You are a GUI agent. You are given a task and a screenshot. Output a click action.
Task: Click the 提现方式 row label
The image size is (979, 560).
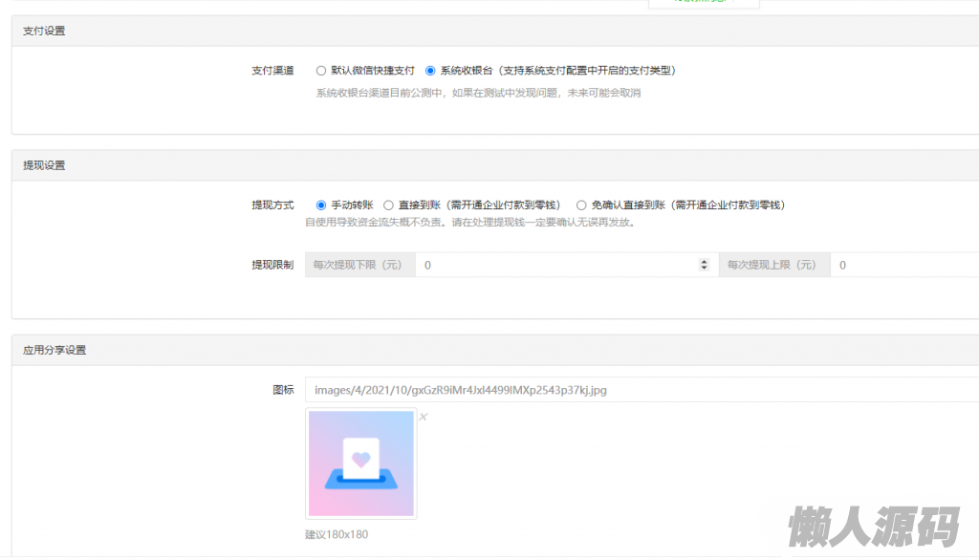(x=272, y=205)
